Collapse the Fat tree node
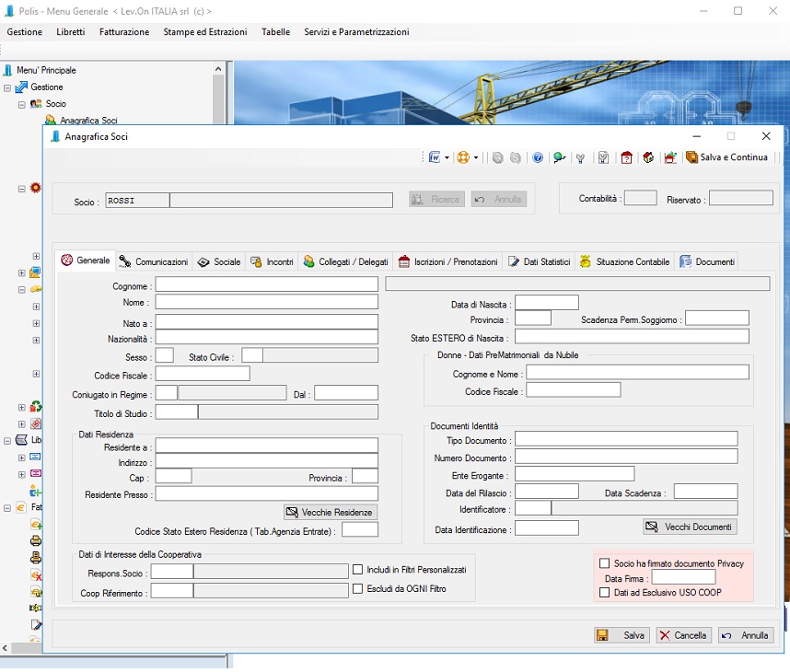 point(7,508)
